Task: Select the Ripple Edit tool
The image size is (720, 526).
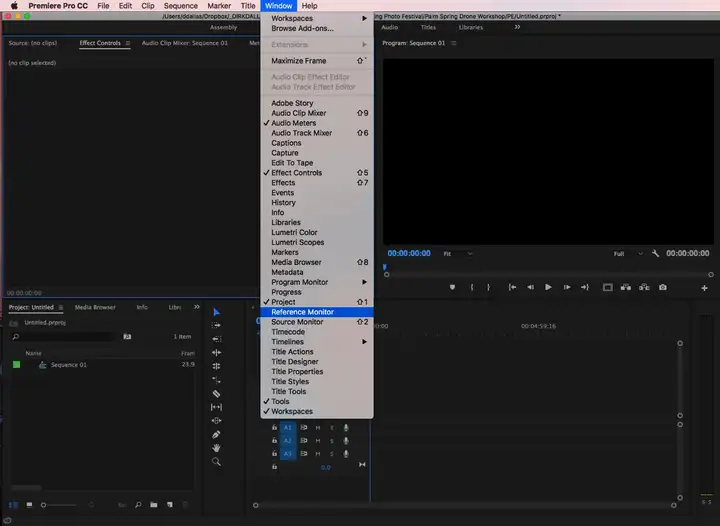Action: [x=216, y=353]
